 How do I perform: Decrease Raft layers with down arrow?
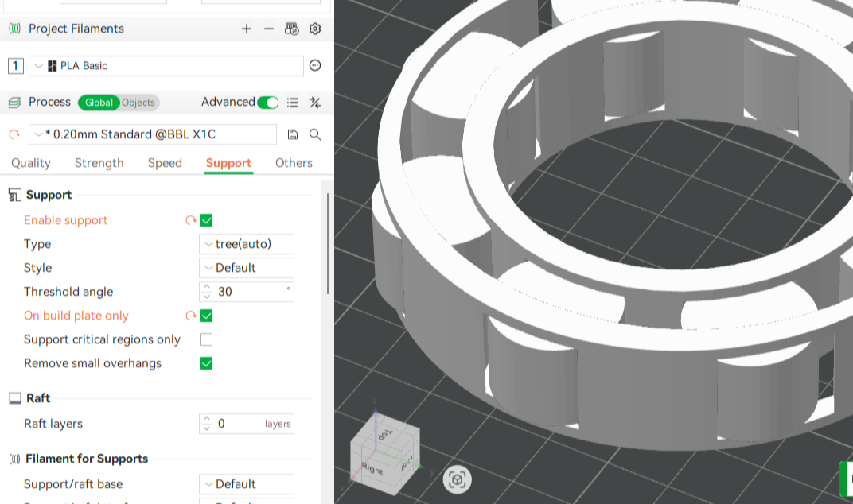coord(207,428)
